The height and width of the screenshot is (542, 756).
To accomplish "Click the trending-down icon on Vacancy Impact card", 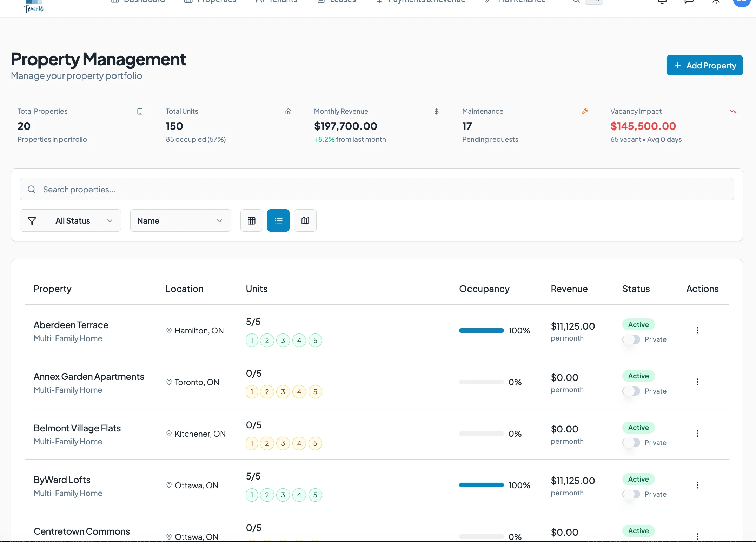I will (733, 112).
